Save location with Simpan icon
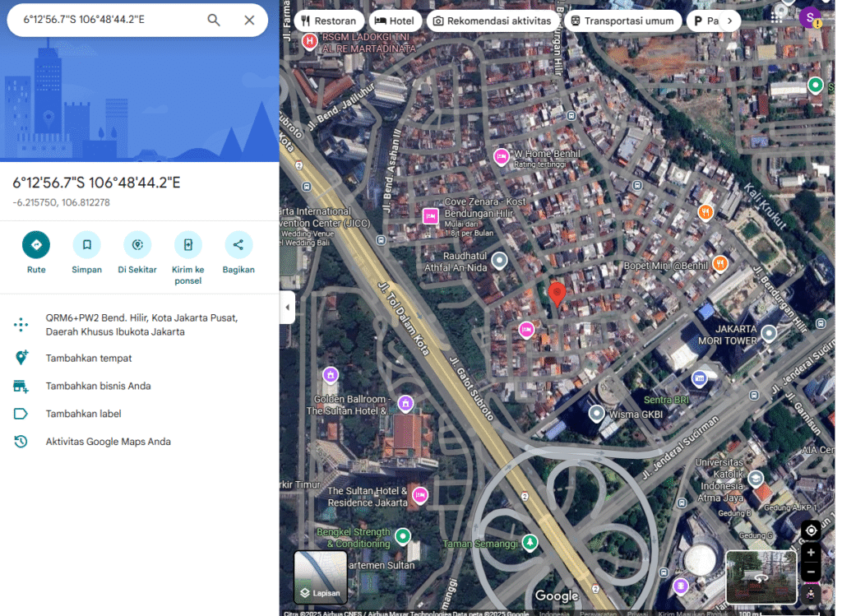This screenshot has width=842, height=616. [86, 245]
